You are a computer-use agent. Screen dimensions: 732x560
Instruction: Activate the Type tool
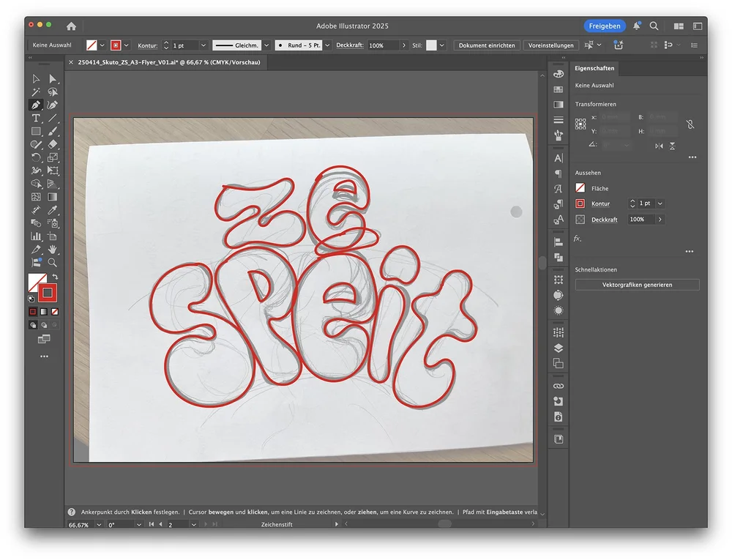(36, 118)
